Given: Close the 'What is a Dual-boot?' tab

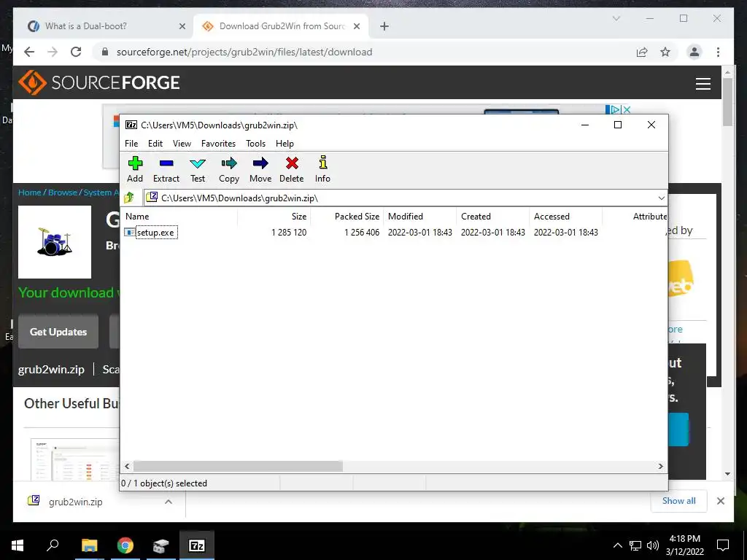Looking at the screenshot, I should [182, 26].
